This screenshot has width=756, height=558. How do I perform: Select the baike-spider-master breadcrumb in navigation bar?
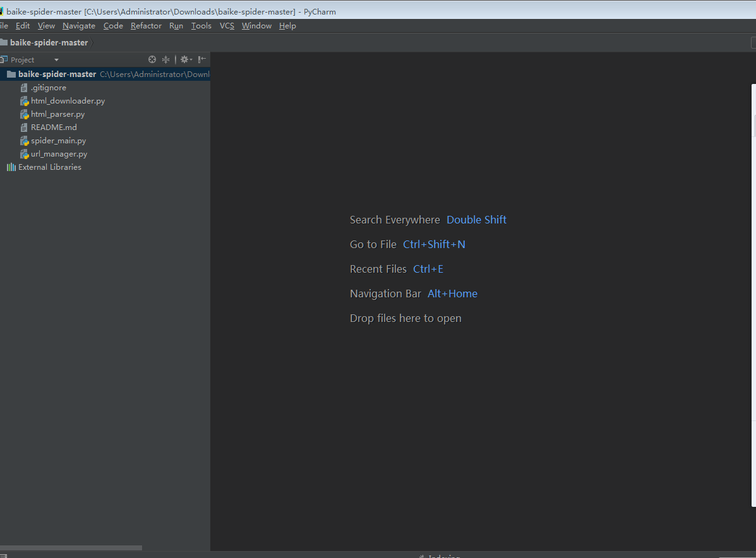click(49, 43)
